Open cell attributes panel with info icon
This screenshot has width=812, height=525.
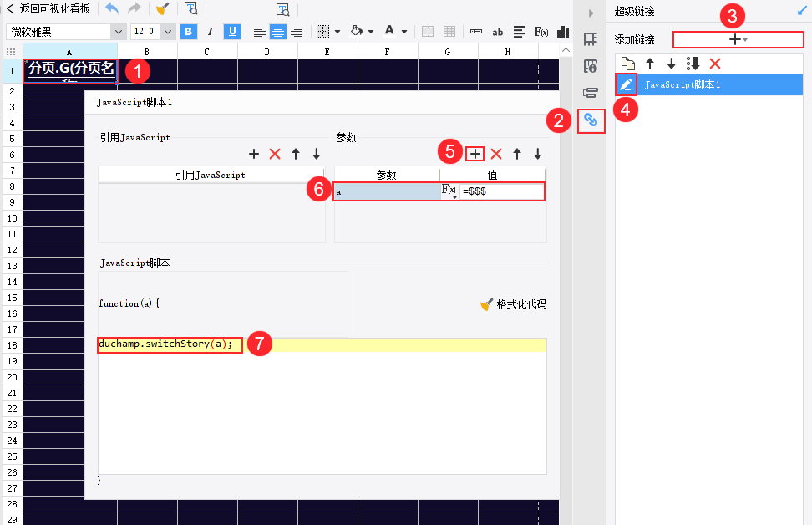591,66
